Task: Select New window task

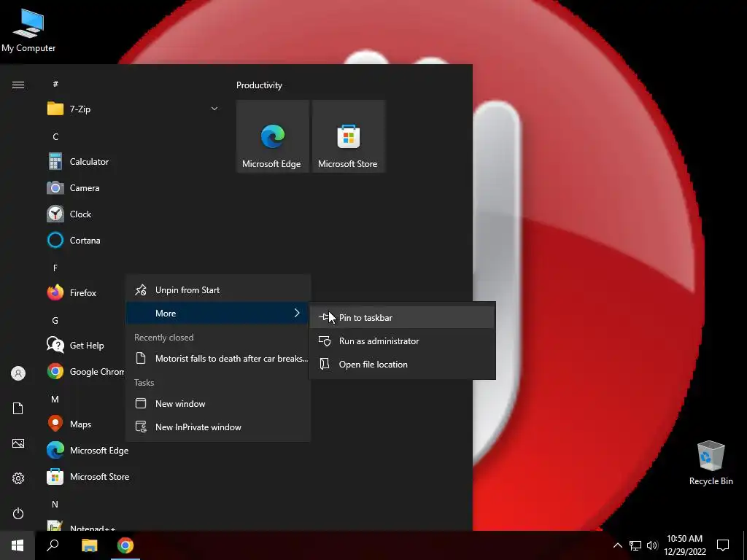Action: pos(218,404)
